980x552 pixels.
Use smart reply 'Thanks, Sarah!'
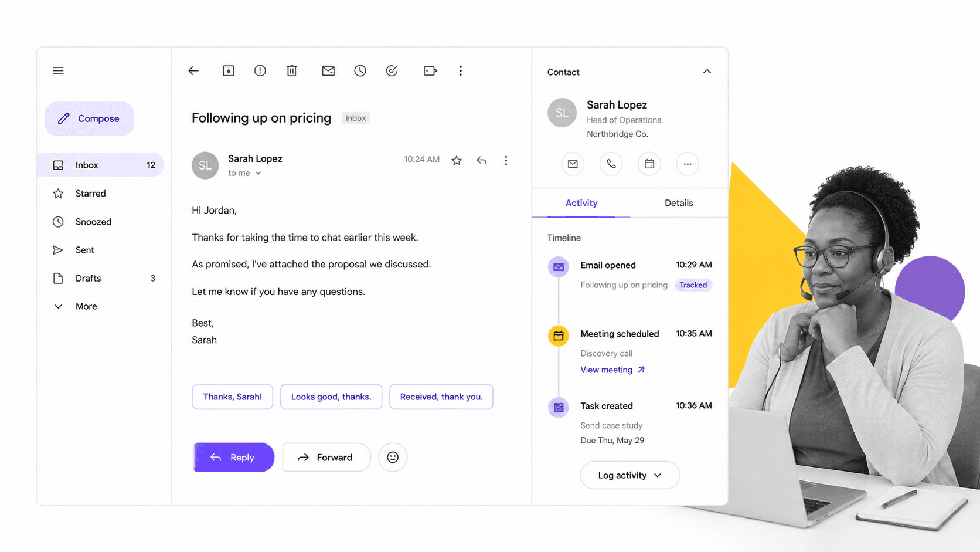pos(232,397)
